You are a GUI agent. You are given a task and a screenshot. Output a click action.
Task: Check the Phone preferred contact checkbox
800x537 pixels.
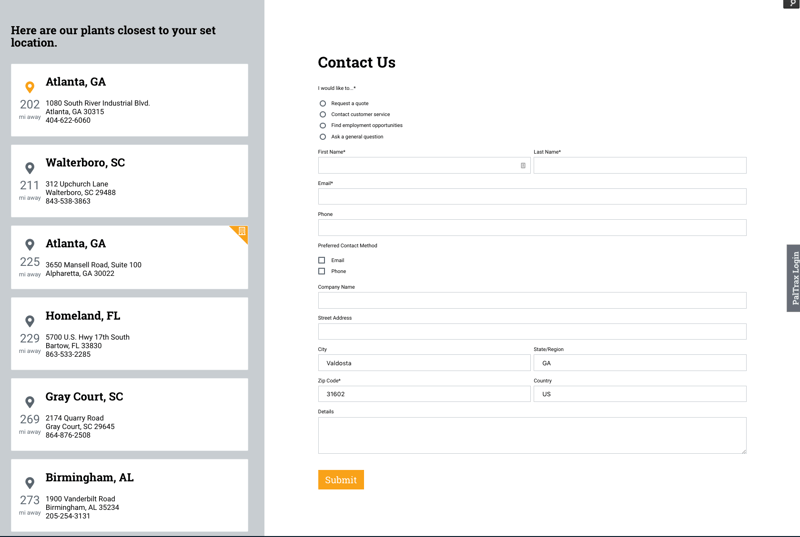click(321, 271)
